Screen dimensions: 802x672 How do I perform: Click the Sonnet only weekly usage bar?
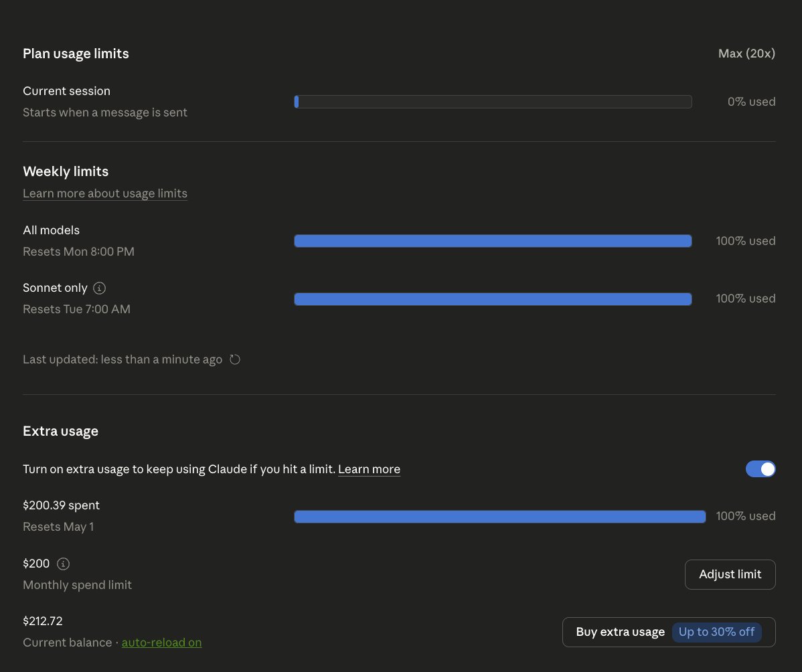click(x=493, y=299)
